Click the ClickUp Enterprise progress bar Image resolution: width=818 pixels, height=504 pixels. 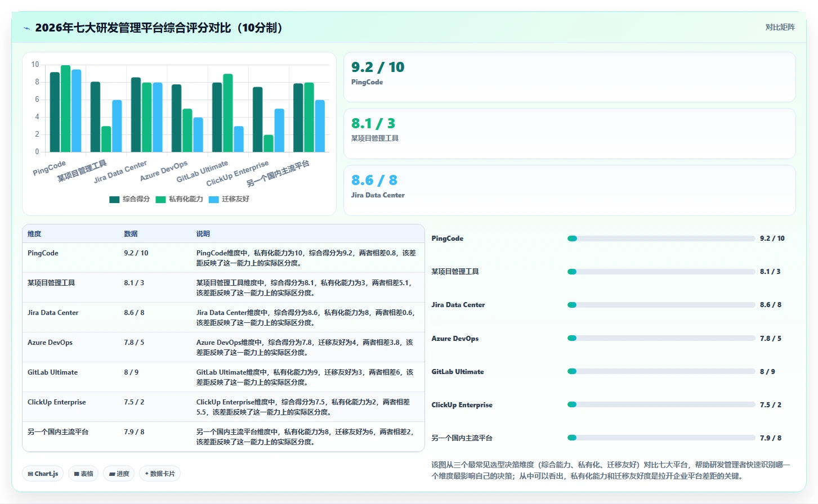pos(661,404)
